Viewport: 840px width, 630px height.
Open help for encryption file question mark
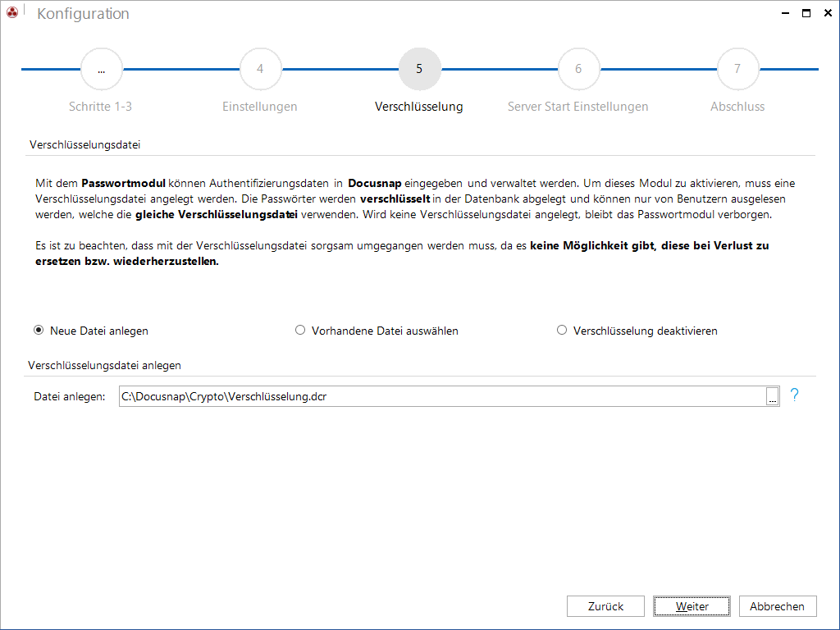[x=794, y=395]
